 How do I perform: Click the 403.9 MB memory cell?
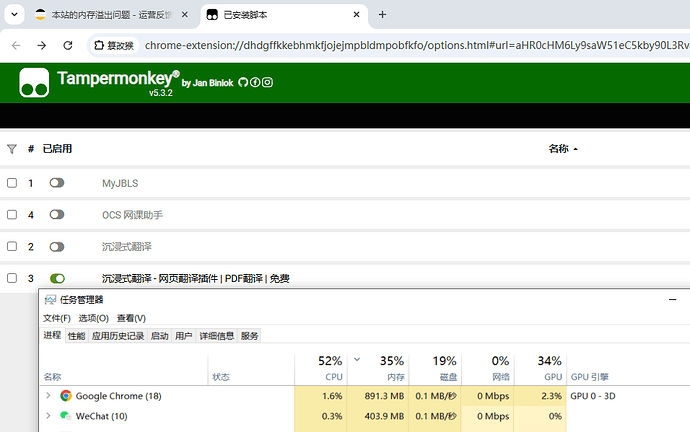pos(378,416)
